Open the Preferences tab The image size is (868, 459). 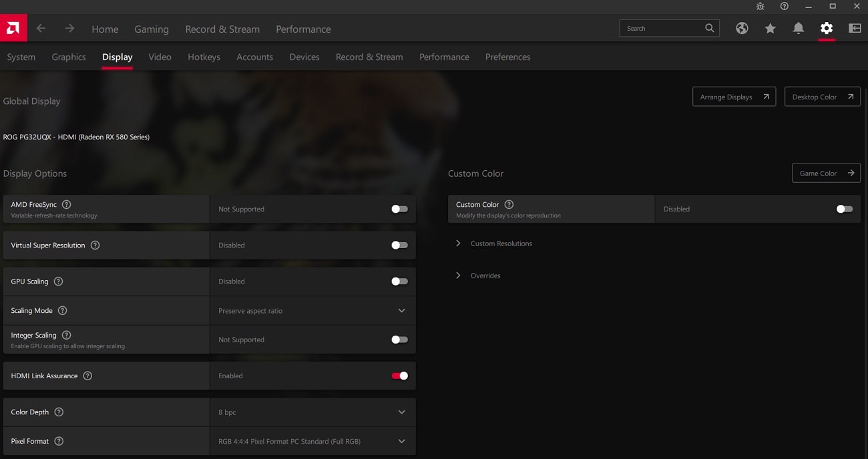point(508,57)
